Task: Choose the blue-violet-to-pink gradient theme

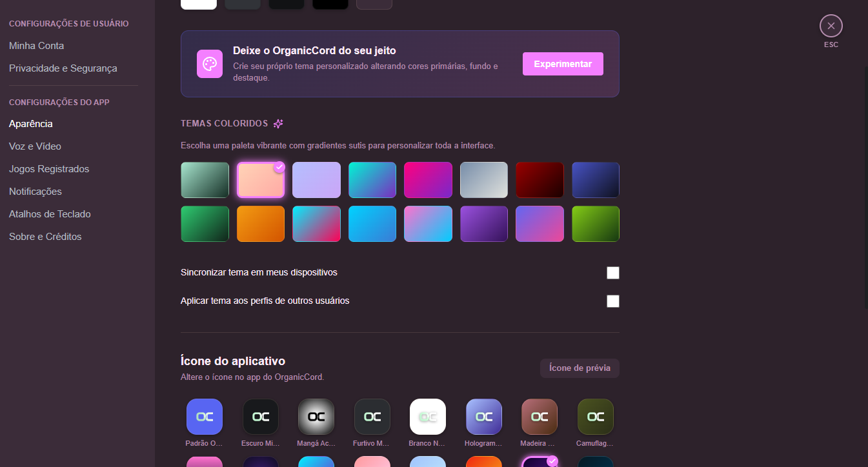Action: pyautogui.click(x=540, y=224)
